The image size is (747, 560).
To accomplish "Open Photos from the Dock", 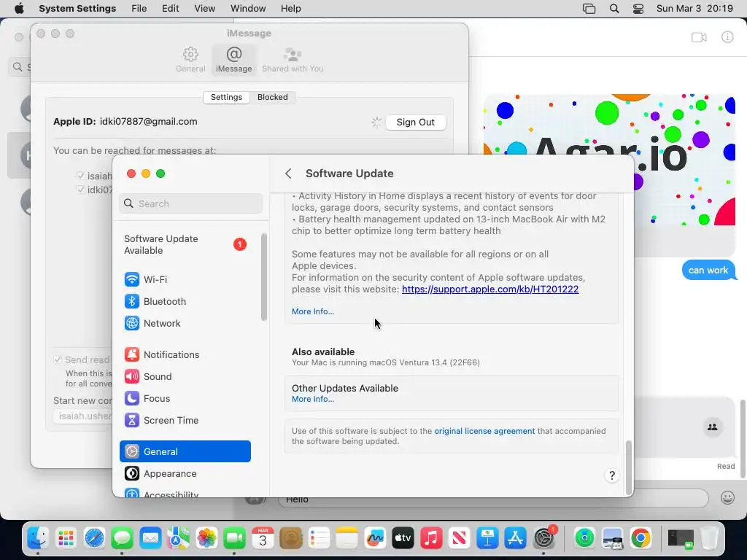I will (206, 538).
